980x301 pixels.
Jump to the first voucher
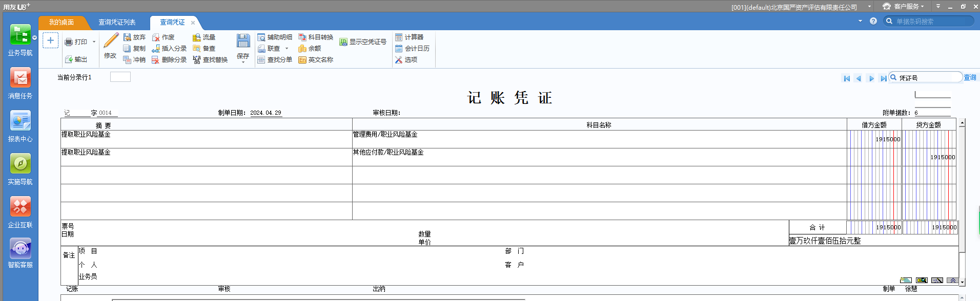click(847, 78)
